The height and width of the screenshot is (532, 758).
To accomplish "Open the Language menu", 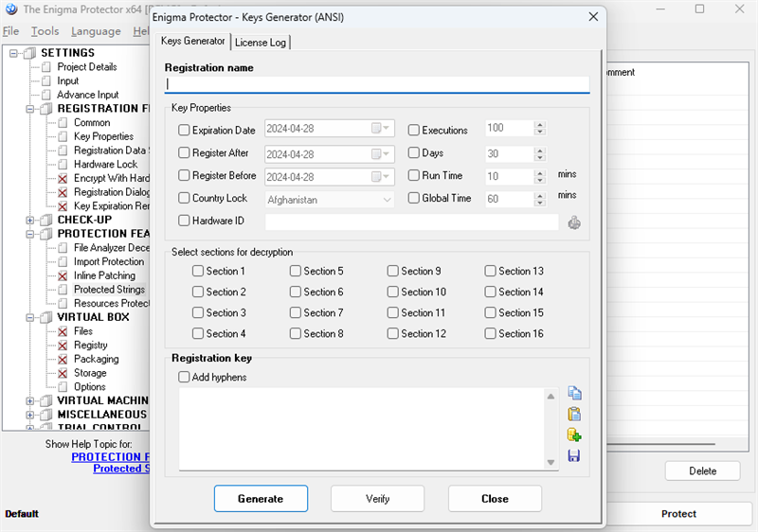I will [x=96, y=31].
